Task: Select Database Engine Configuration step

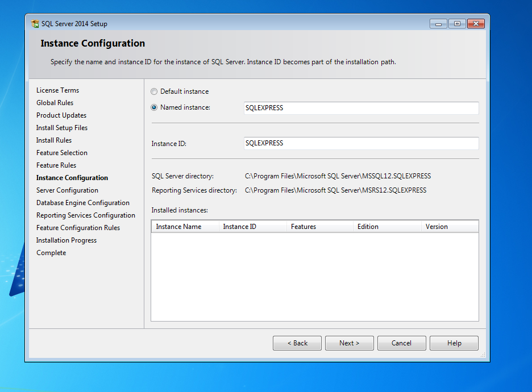Action: click(83, 202)
